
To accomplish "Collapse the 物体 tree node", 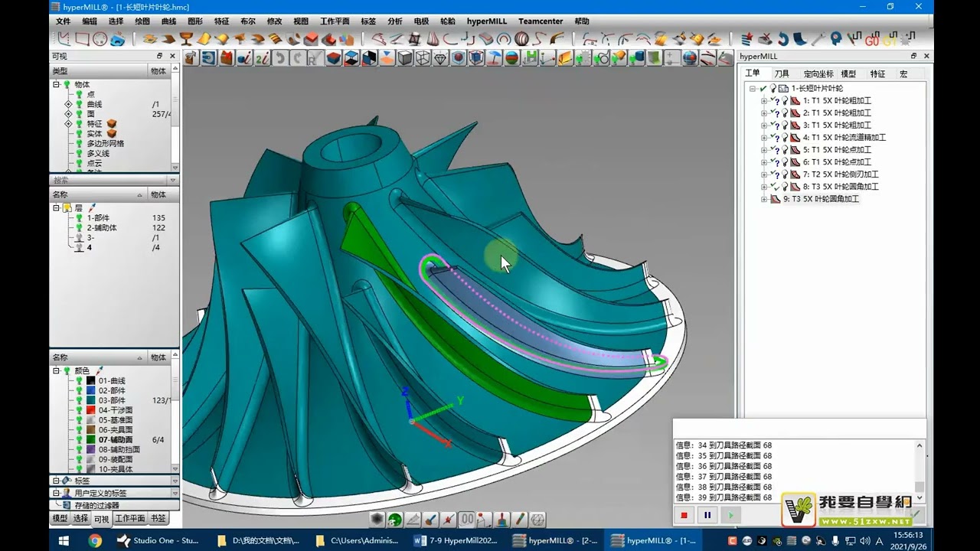I will point(56,84).
